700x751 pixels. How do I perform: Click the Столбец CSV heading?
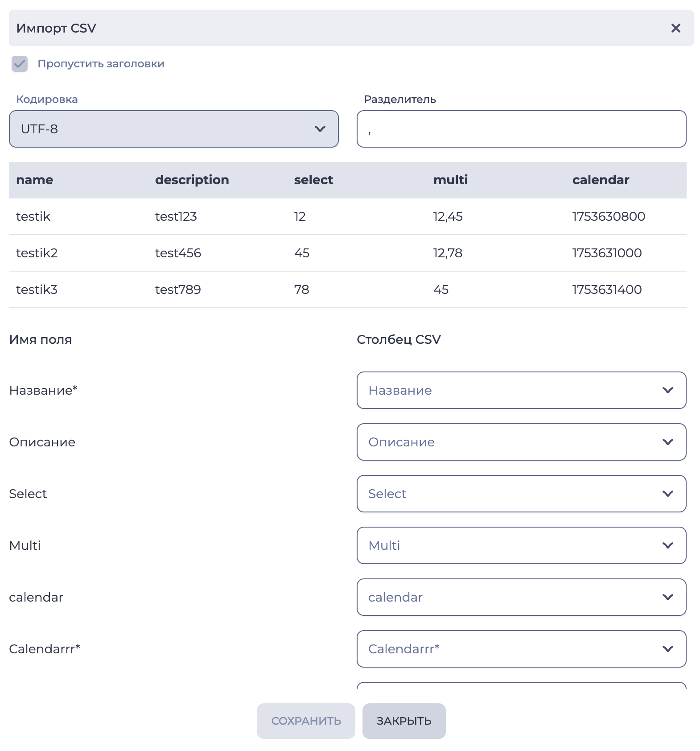[399, 339]
